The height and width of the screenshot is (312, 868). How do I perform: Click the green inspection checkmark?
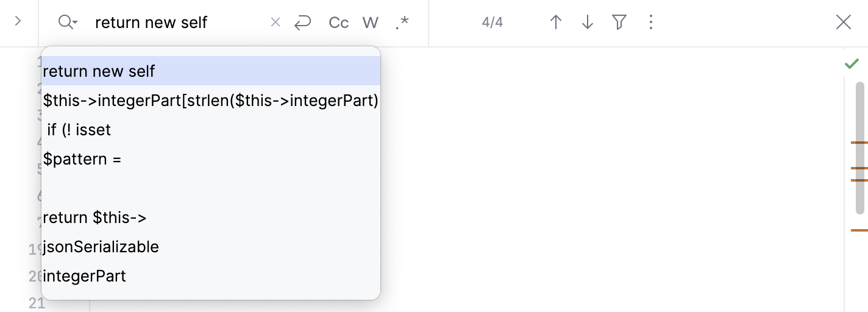click(x=852, y=64)
